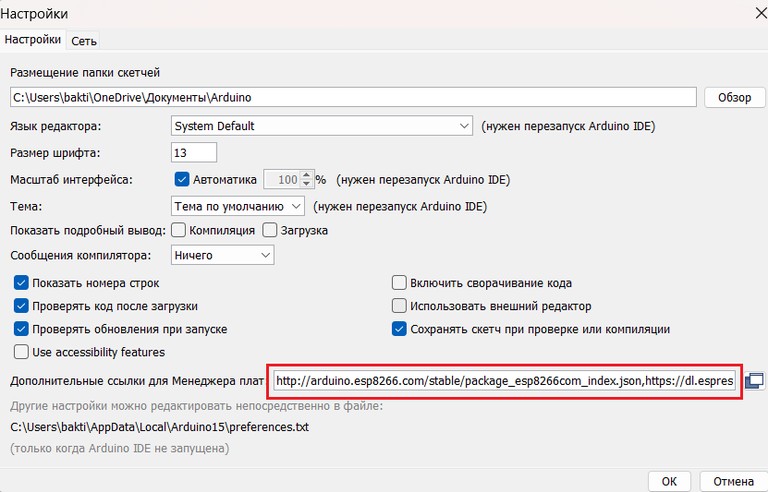
Task: Enable Use accessibility features checkbox
Action: pos(21,352)
